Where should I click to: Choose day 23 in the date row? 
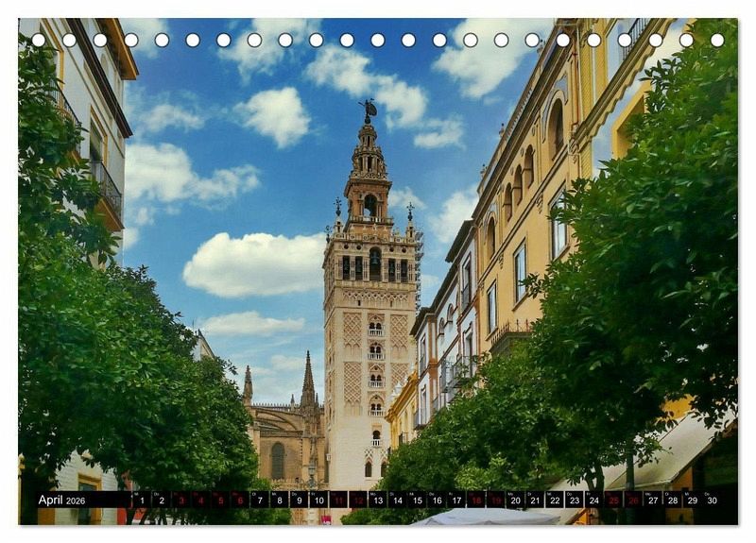pyautogui.click(x=574, y=500)
